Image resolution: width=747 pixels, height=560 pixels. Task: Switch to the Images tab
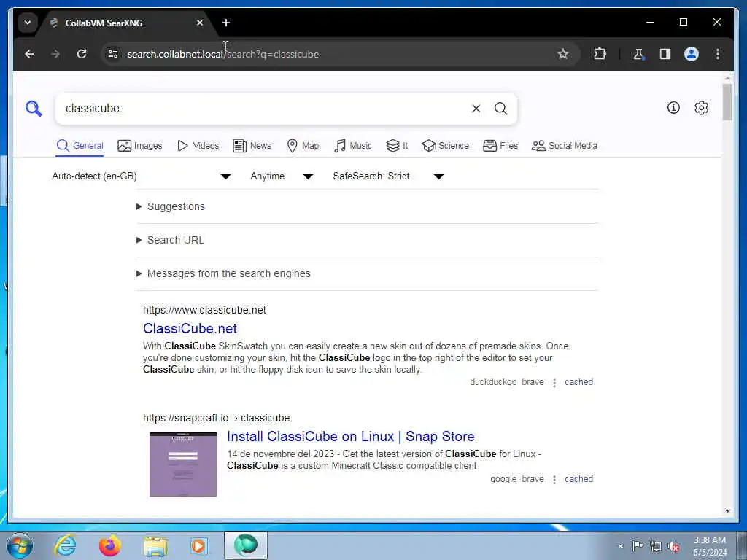coord(139,146)
